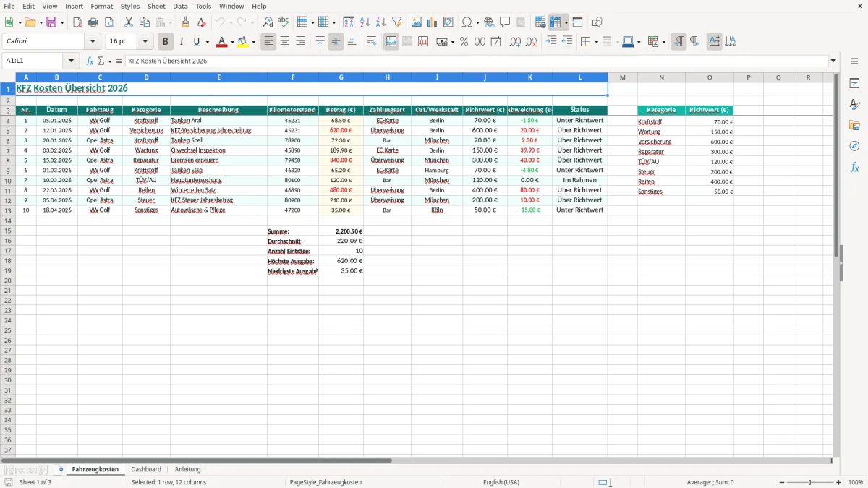Click the Insert Comment icon
The image size is (868, 488).
click(x=505, y=22)
